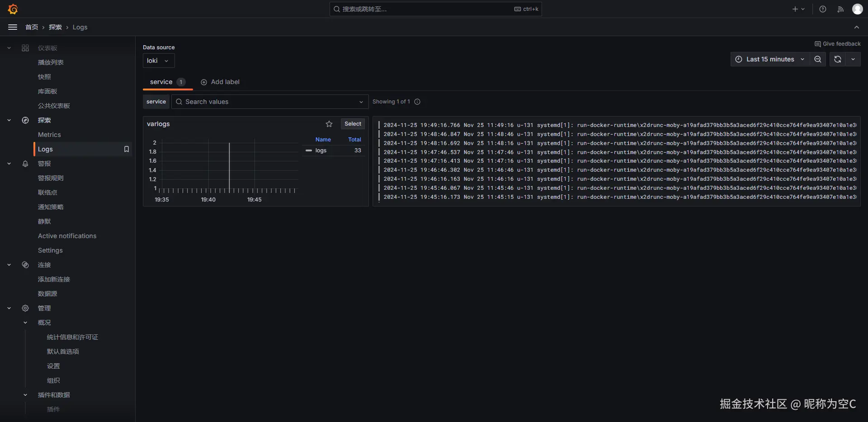The height and width of the screenshot is (422, 868).
Task: Open 库面板 in the sidebar
Action: coord(47,91)
